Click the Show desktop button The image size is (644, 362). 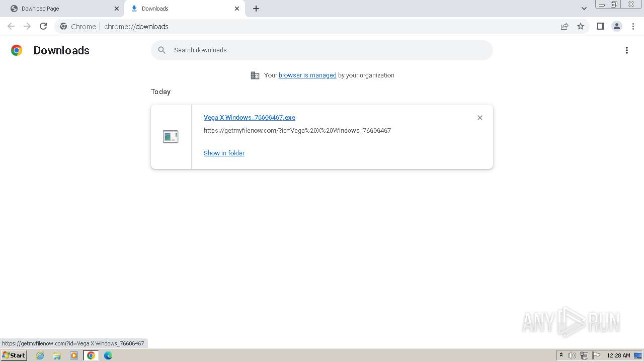(x=638, y=355)
